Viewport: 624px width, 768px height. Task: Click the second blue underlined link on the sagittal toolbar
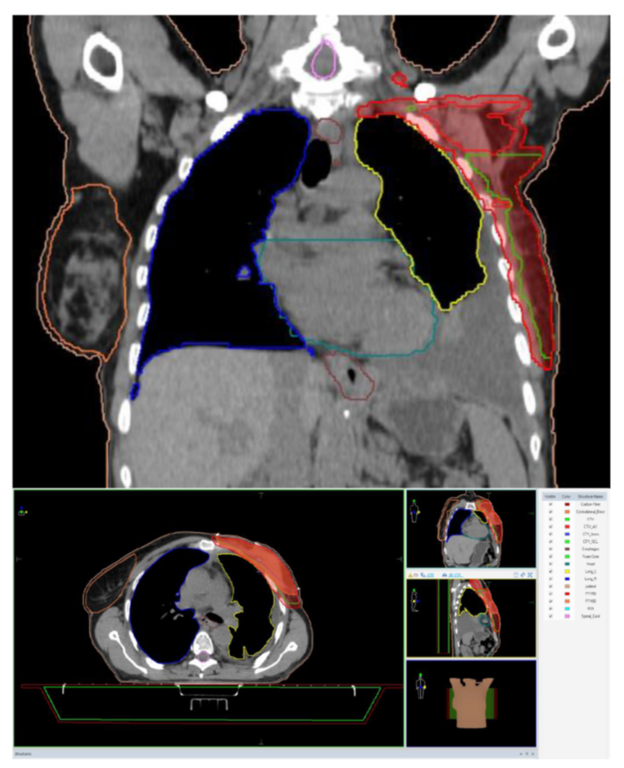pyautogui.click(x=456, y=575)
